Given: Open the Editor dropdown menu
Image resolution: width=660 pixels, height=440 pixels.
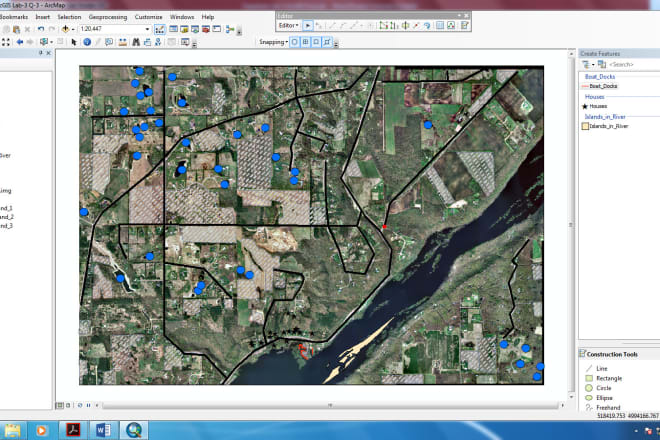Looking at the screenshot, I should coord(288,26).
